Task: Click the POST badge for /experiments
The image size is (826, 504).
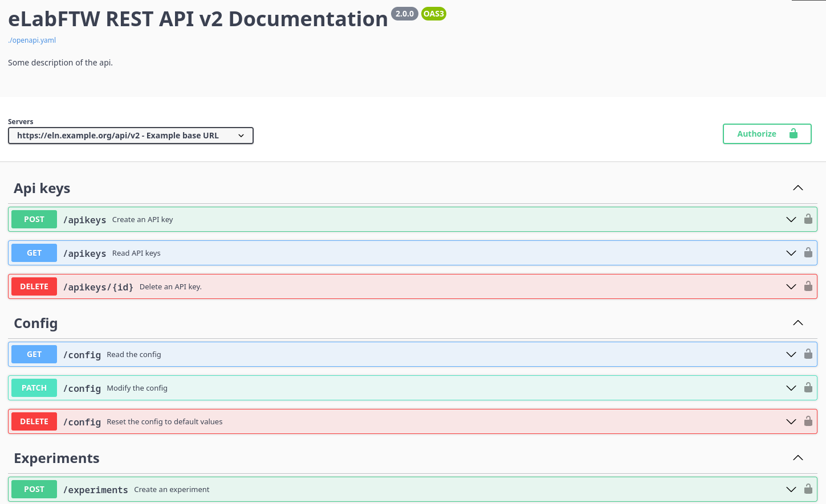Action: pyautogui.click(x=34, y=489)
